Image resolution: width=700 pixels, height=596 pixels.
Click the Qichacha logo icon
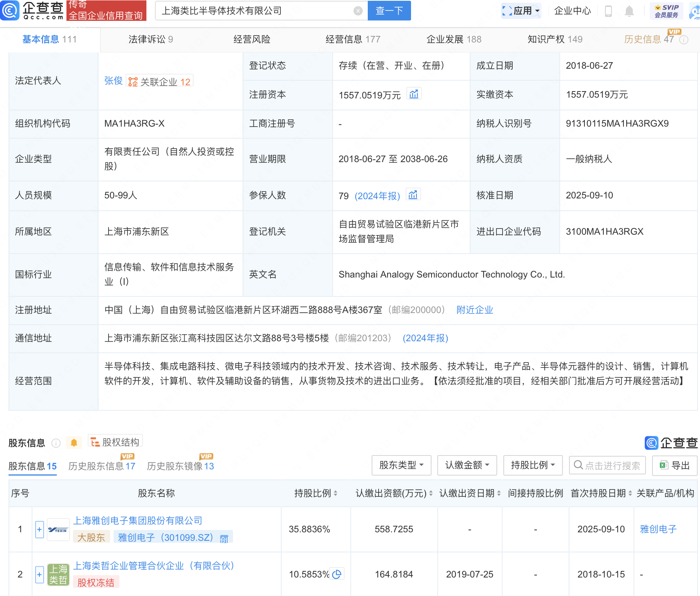10,10
